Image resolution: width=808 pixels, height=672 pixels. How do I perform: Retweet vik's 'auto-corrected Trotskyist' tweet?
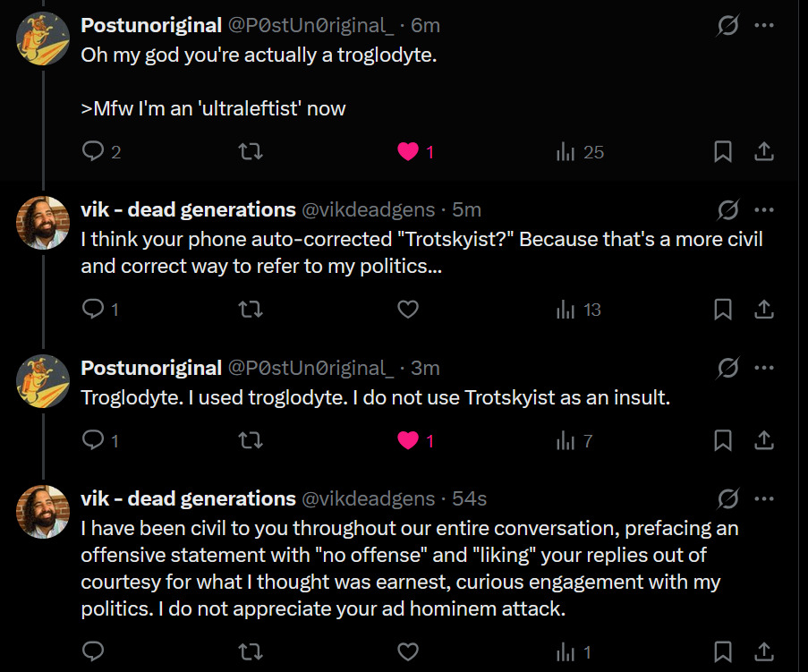(x=251, y=310)
